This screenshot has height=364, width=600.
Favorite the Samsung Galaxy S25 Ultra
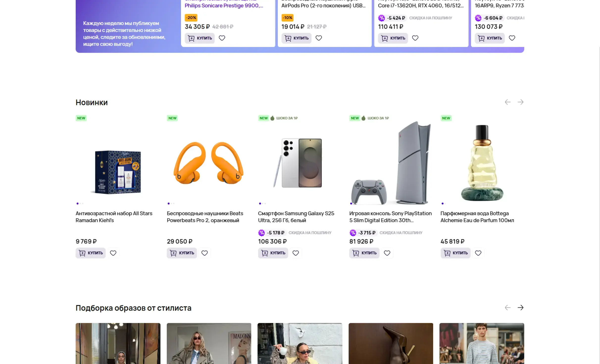point(296,253)
